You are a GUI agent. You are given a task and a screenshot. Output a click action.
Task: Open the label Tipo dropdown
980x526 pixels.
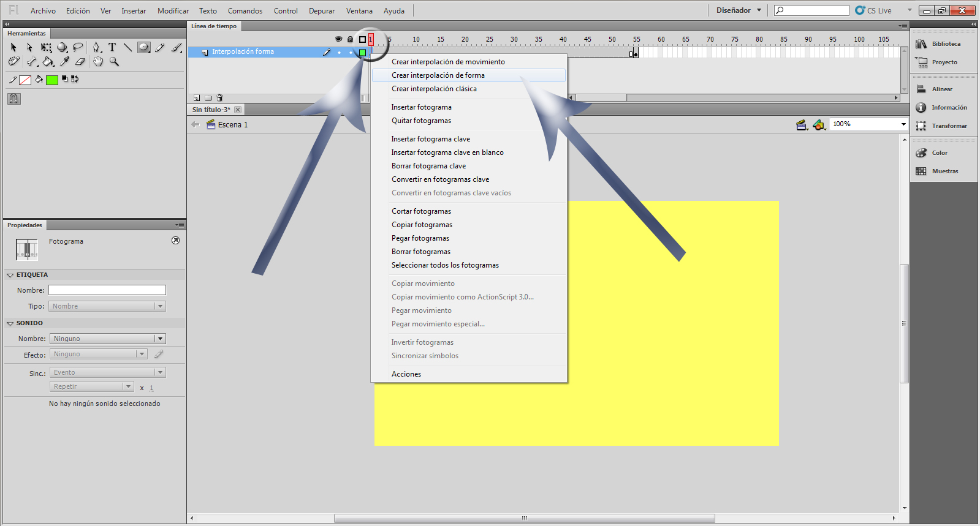[107, 306]
